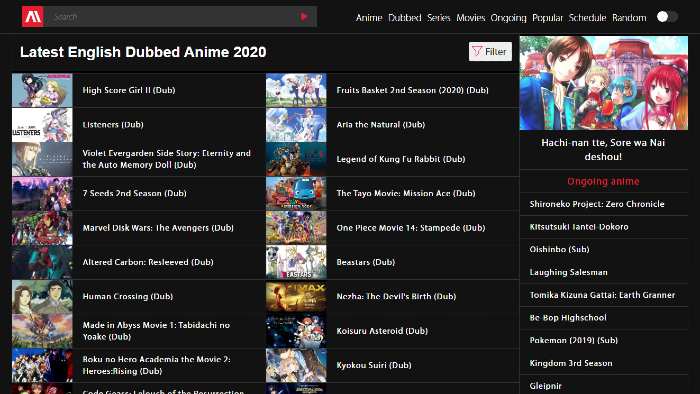Open the Random menu item

coord(629,17)
